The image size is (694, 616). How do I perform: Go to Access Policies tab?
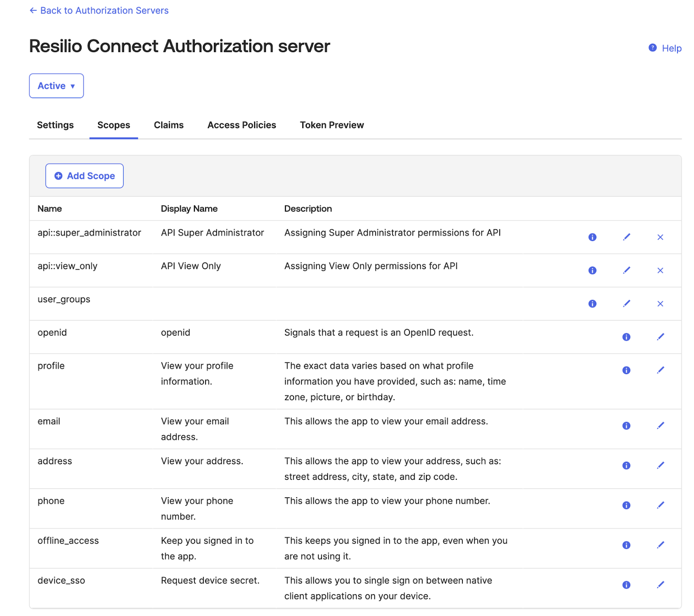pos(242,125)
